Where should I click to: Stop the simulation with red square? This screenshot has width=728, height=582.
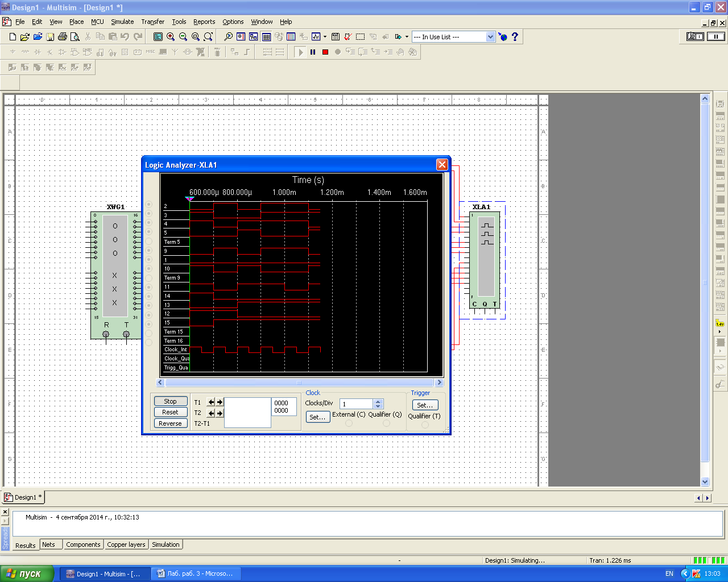tap(325, 52)
